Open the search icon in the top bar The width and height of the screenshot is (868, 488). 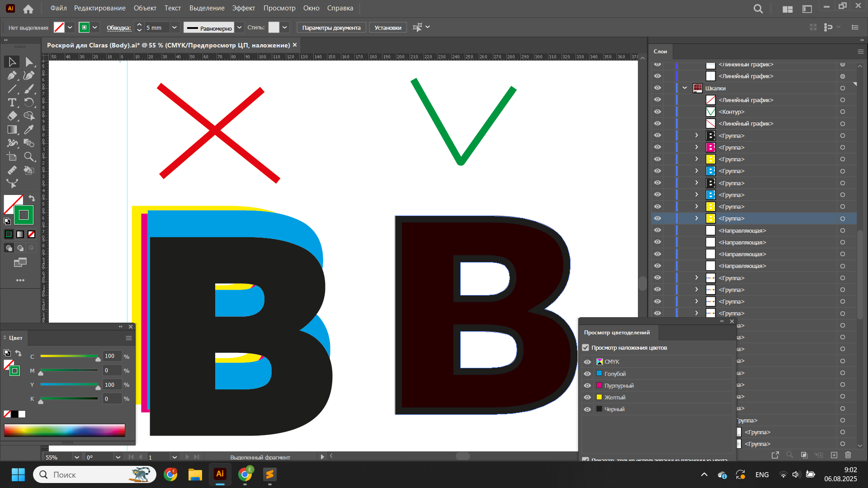(x=758, y=9)
